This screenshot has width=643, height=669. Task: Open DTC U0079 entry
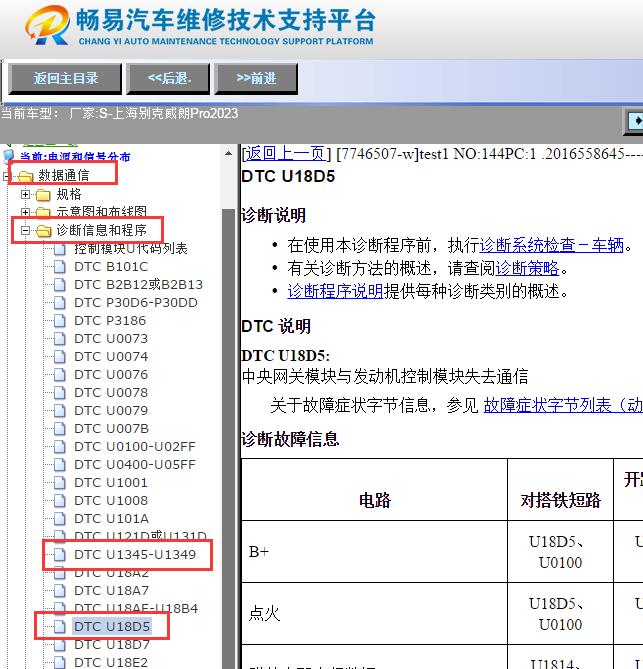coord(111,410)
